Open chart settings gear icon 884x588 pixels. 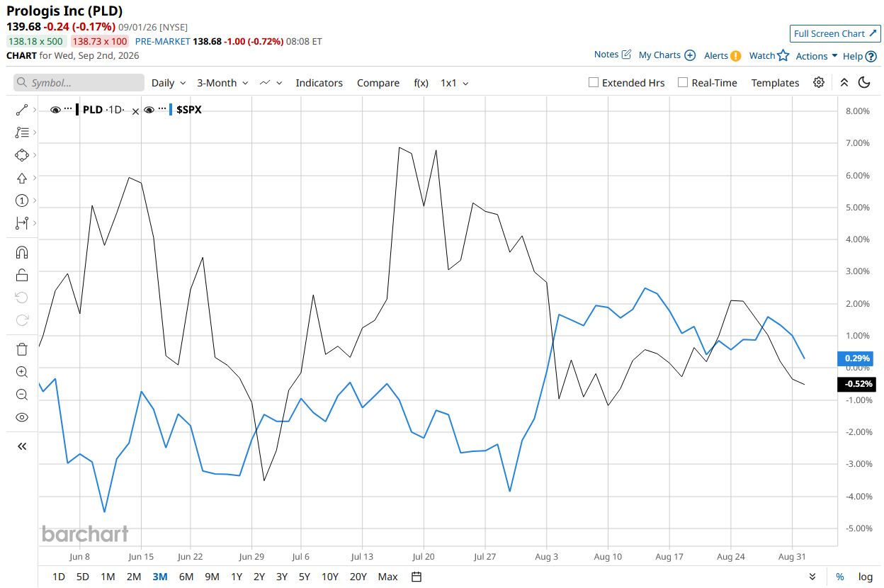coord(819,82)
